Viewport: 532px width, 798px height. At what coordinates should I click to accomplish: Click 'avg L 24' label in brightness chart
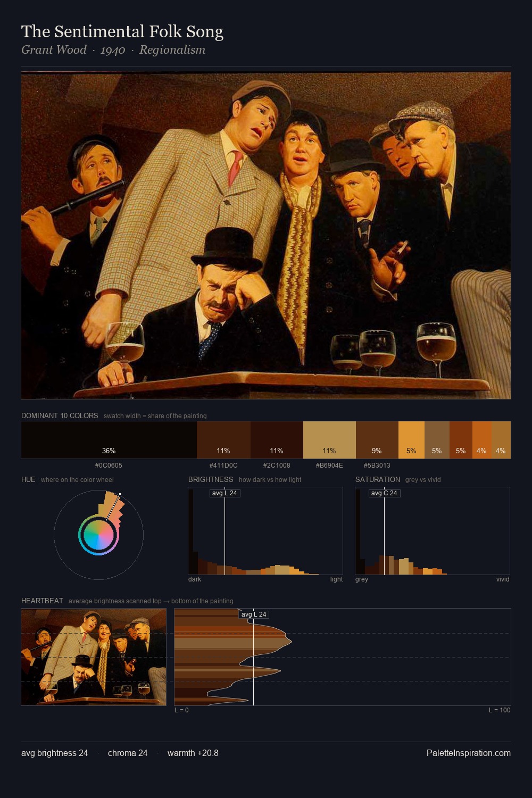pos(225,493)
